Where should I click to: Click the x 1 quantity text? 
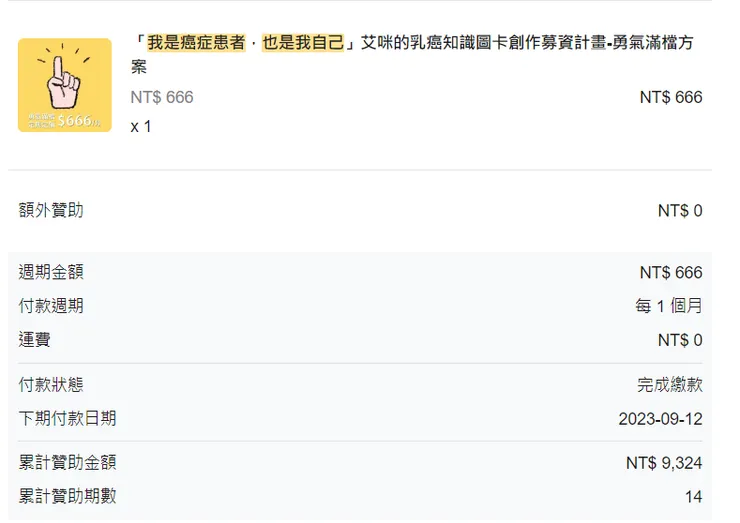click(x=141, y=127)
